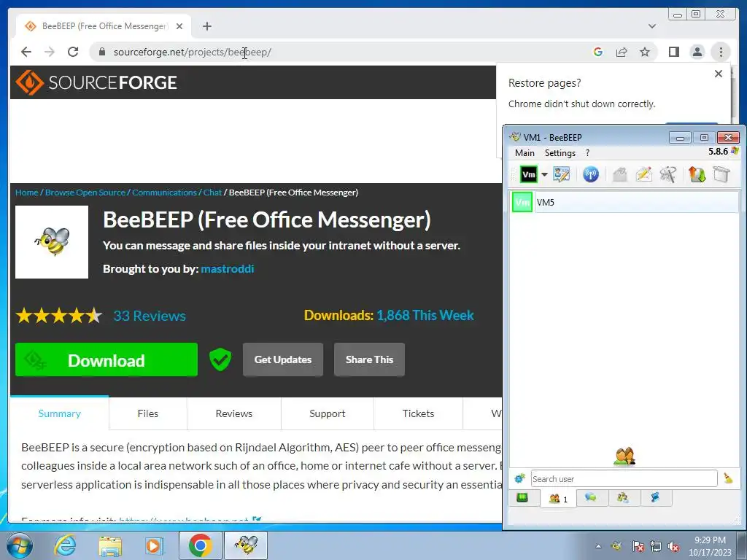This screenshot has width=747, height=560.
Task: Click the Communications breadcrumb link
Action: tap(164, 192)
